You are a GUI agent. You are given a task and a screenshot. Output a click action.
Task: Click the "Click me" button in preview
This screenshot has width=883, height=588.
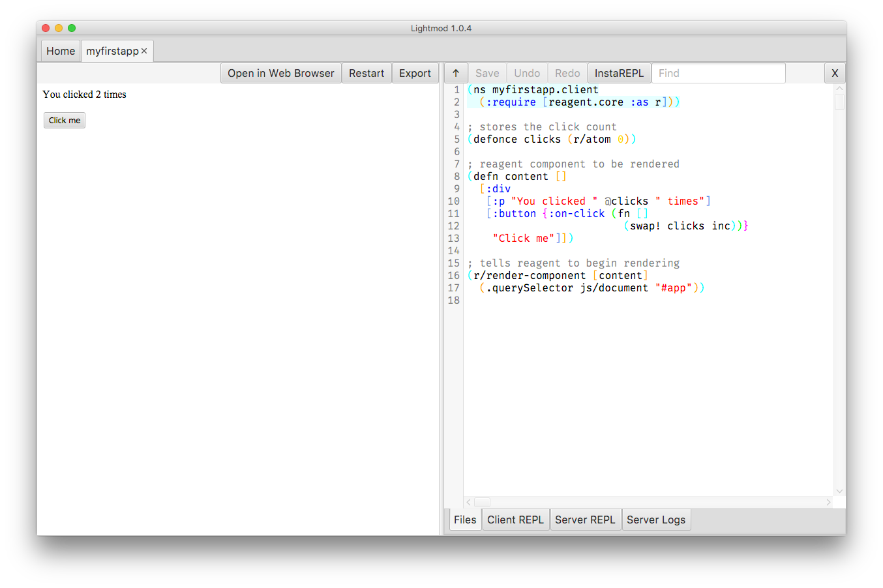tap(65, 120)
